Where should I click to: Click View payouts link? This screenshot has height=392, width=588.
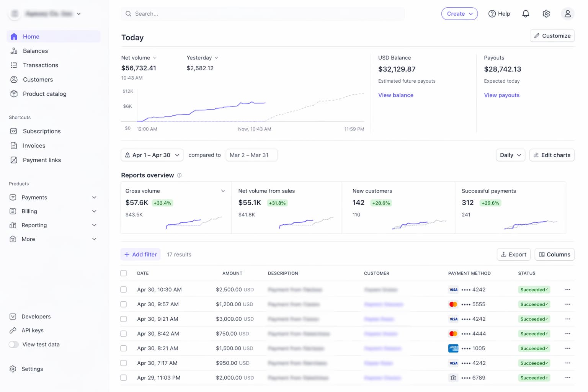(501, 95)
